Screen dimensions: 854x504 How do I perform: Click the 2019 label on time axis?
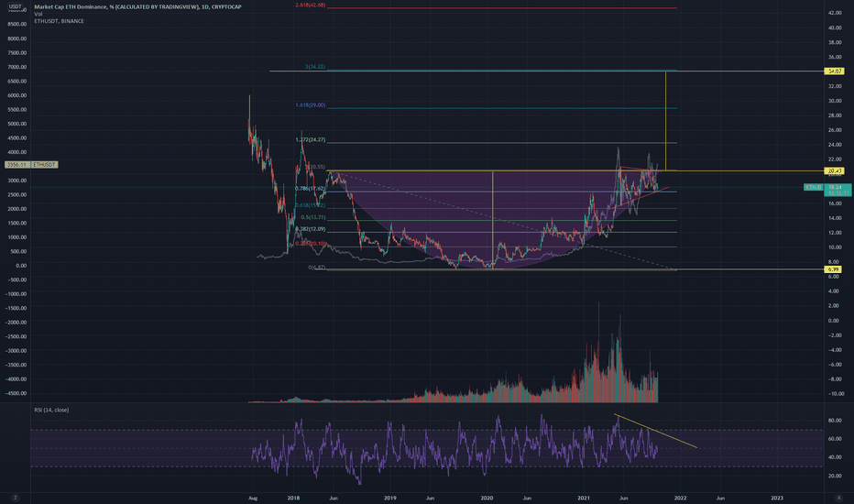pyautogui.click(x=390, y=498)
